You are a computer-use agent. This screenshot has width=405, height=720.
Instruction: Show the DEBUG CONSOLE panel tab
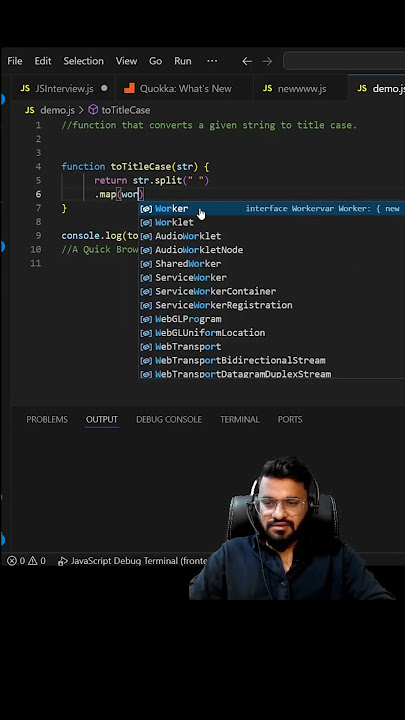[x=169, y=419]
